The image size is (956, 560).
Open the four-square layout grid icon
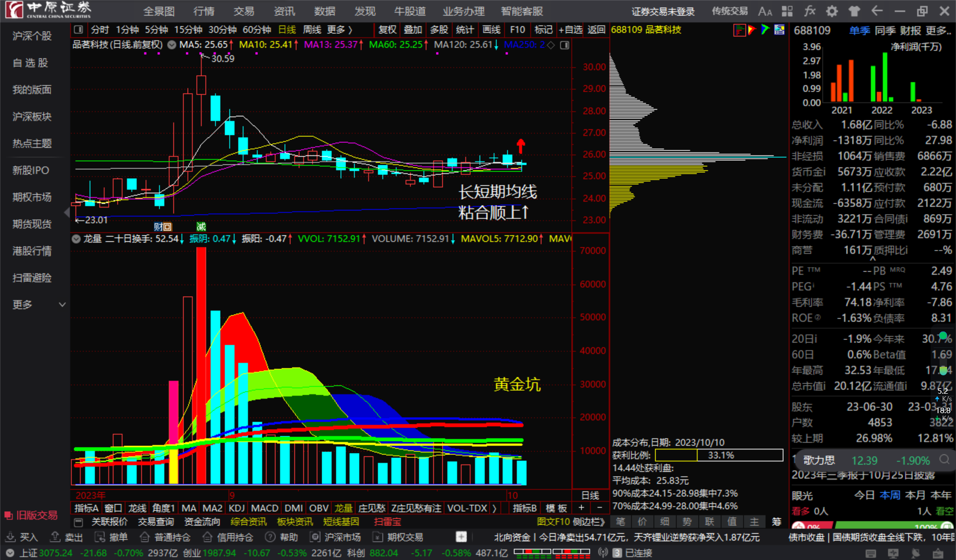click(787, 11)
